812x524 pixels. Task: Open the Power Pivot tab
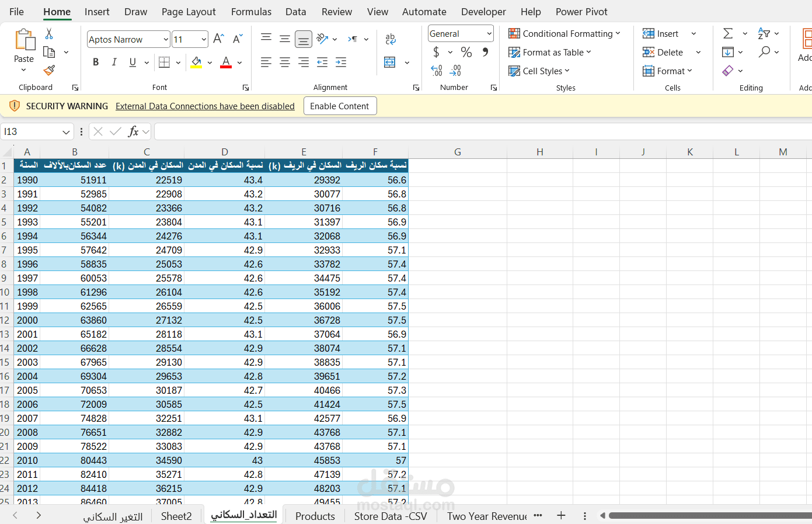point(581,12)
